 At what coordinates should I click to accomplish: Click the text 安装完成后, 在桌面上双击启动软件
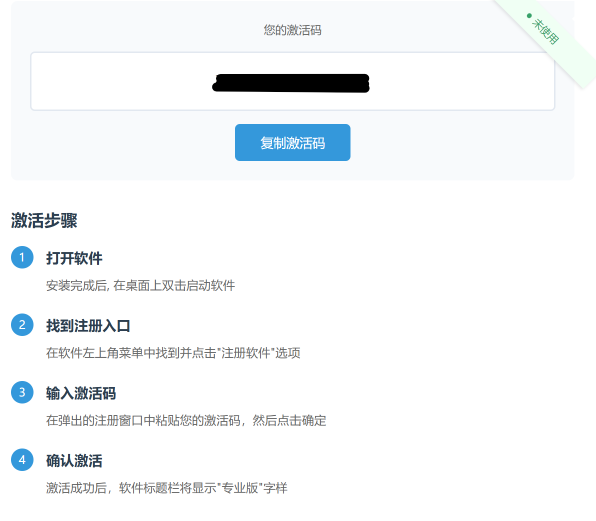pos(140,285)
